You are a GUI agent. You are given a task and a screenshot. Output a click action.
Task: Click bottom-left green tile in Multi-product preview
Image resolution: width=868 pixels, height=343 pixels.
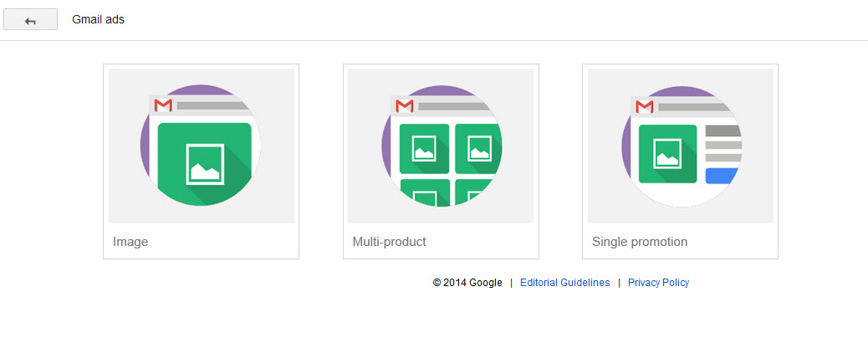(424, 193)
